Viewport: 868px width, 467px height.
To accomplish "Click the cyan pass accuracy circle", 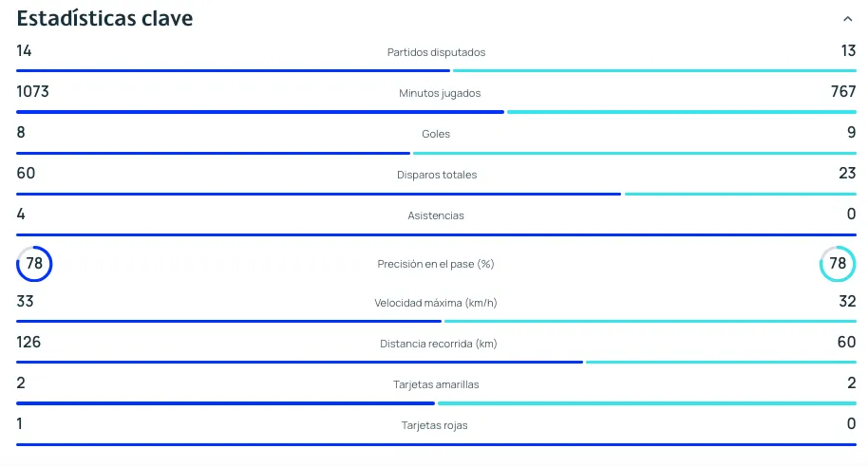I will point(837,264).
